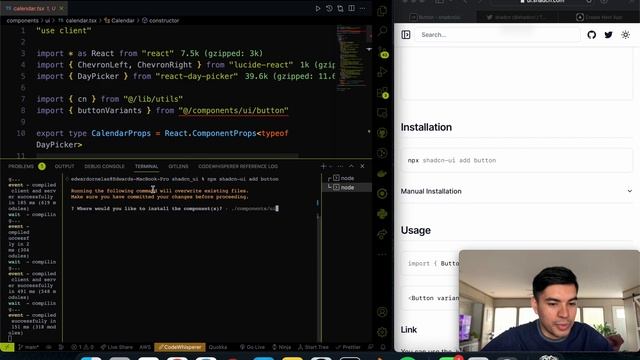Select the second node terminal entry
Image resolution: width=640 pixels, height=360 pixels.
coord(347,187)
